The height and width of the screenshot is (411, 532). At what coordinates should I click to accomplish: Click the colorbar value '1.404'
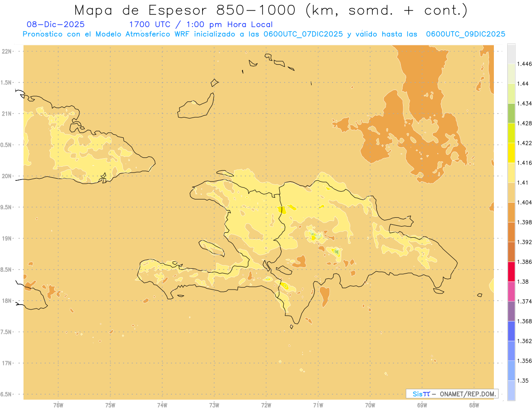click(x=525, y=202)
